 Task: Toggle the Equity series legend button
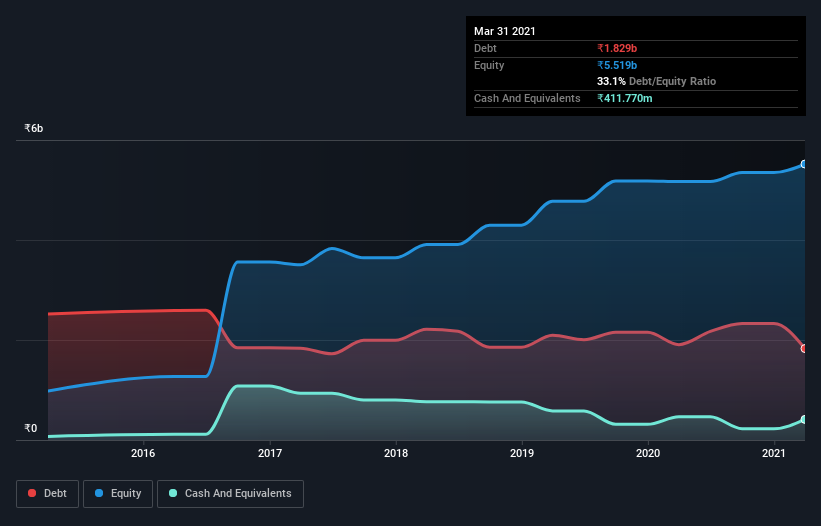pyautogui.click(x=118, y=494)
